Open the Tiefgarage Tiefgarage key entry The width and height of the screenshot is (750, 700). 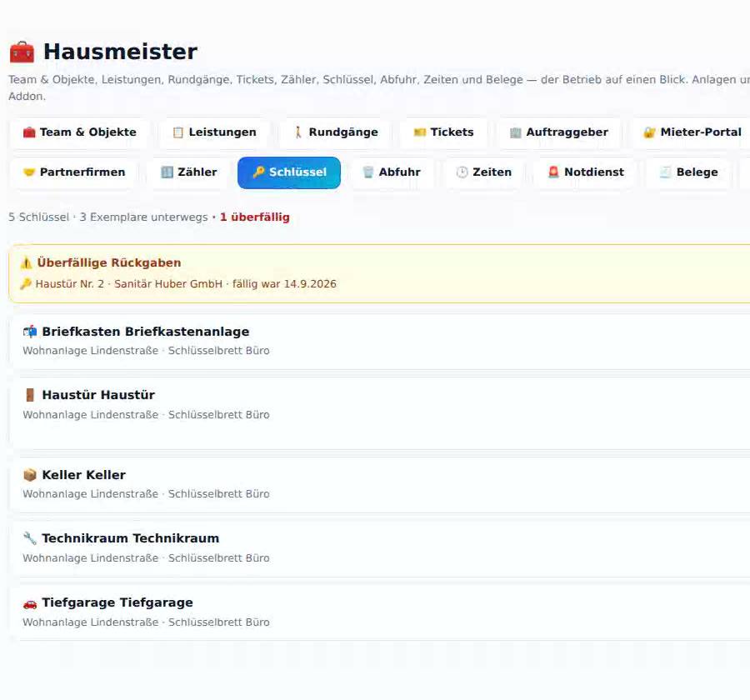(380, 613)
